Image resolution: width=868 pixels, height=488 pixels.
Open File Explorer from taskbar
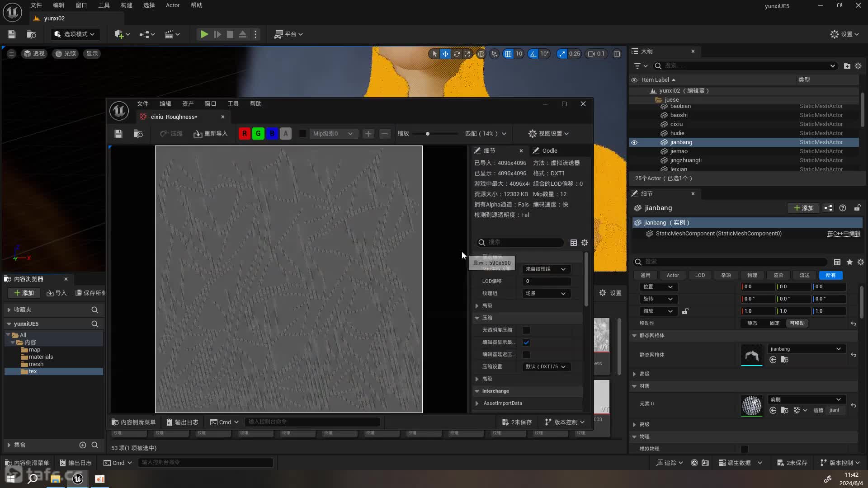coord(56,479)
